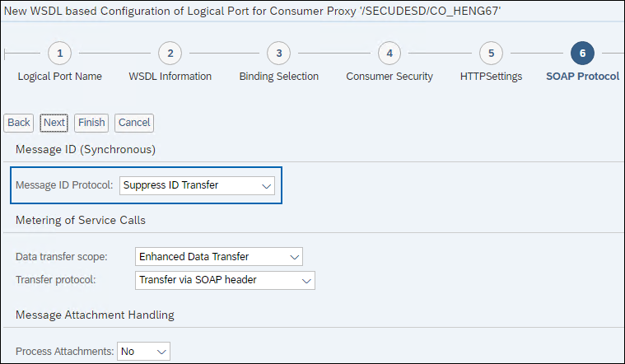Viewport: 625px width, 364px height.
Task: Open the Message ID Protocol dropdown
Action: click(197, 185)
